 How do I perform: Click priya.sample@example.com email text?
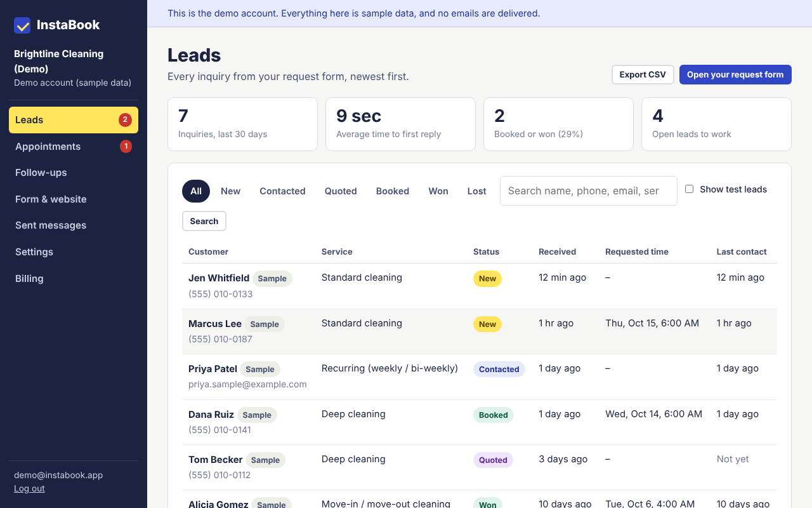247,384
